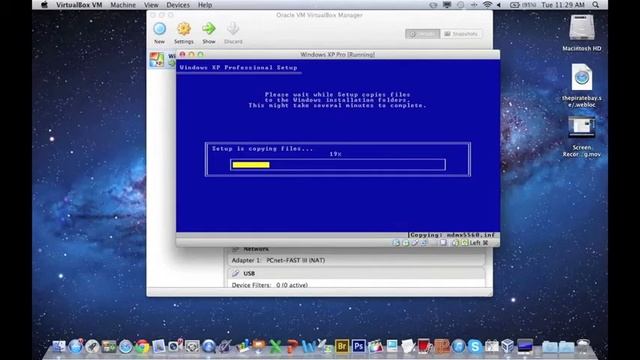Click the USB section header in VM details
The height and width of the screenshot is (360, 640).
click(249, 273)
